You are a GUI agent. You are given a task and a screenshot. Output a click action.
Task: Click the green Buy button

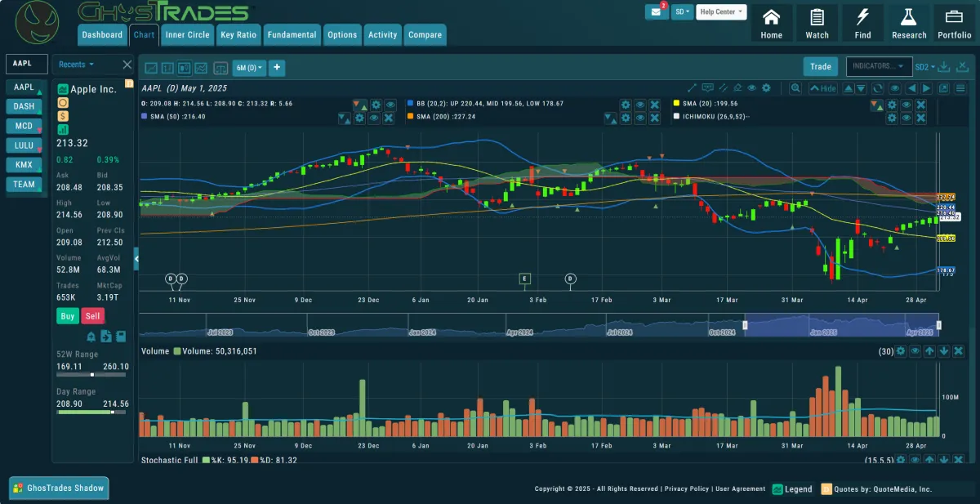coord(68,316)
